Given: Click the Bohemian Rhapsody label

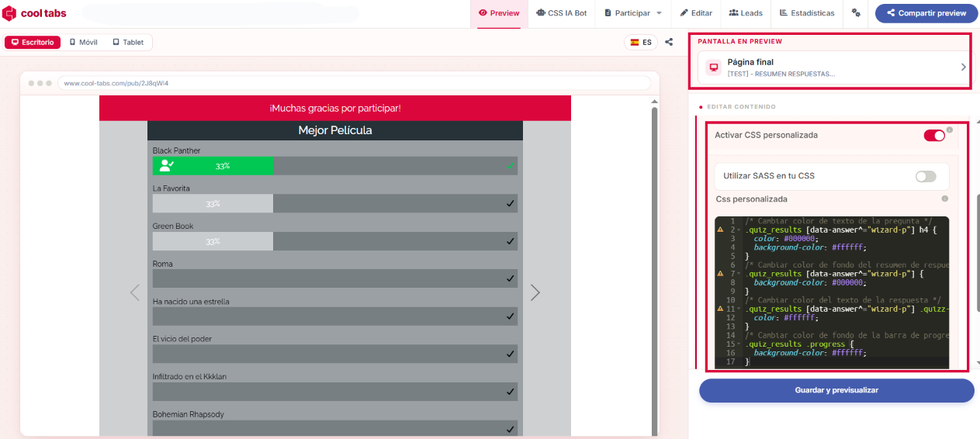Looking at the screenshot, I should [x=188, y=414].
